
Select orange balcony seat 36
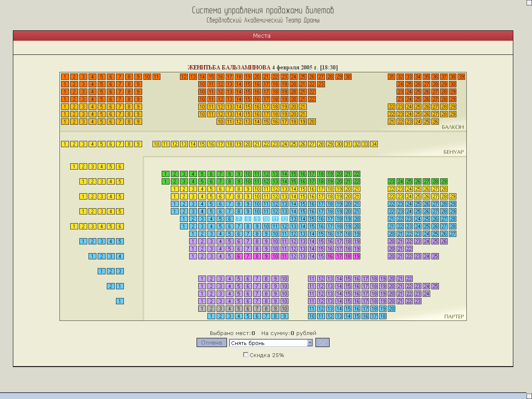pyautogui.click(x=435, y=77)
